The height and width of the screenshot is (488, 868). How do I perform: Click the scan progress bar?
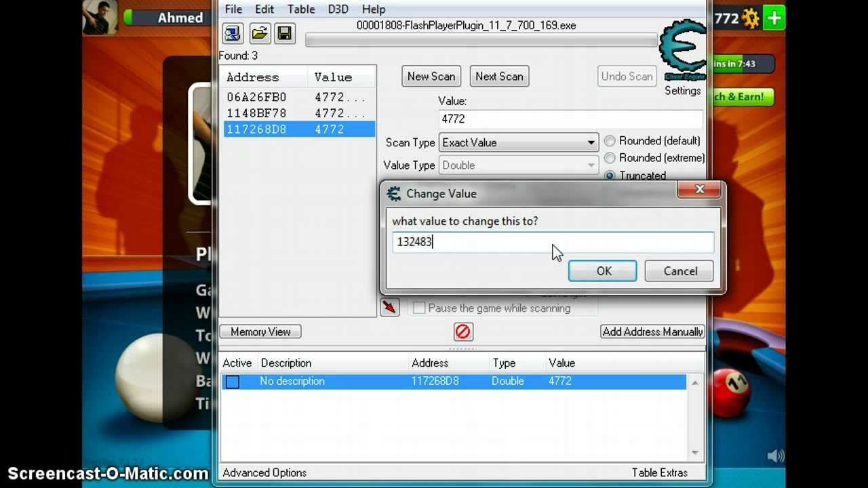point(481,40)
